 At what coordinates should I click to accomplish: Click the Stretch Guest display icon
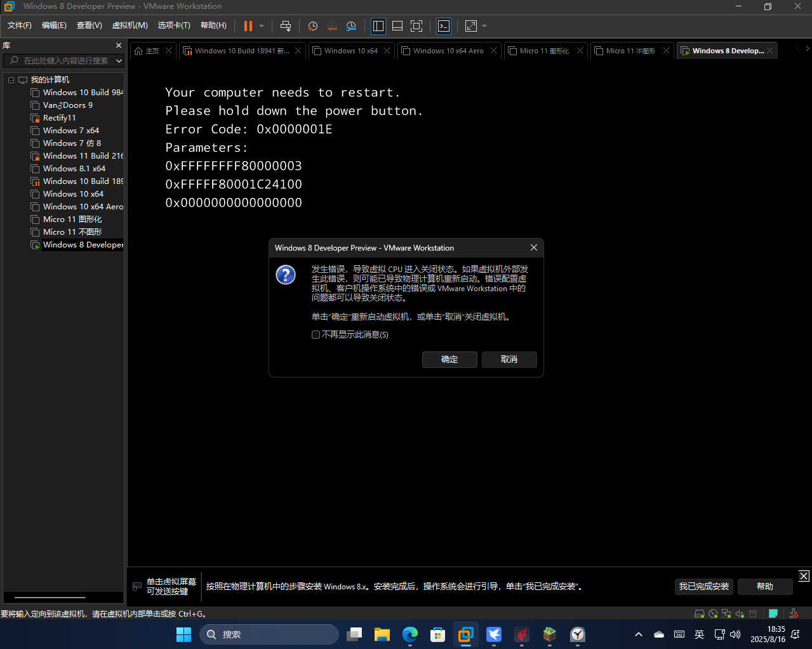click(x=471, y=26)
